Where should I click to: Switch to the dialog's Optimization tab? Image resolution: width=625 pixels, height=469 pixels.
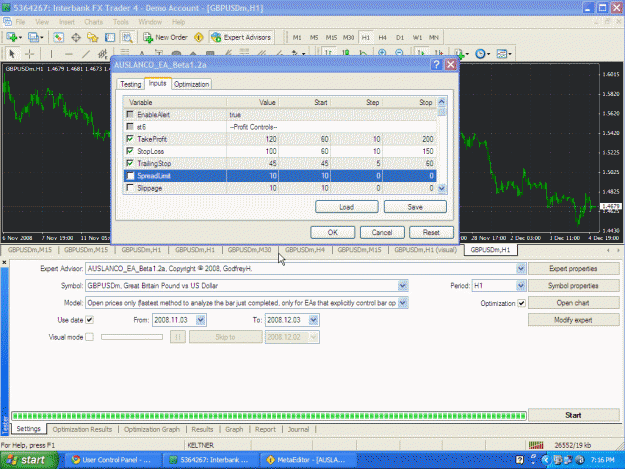[191, 84]
